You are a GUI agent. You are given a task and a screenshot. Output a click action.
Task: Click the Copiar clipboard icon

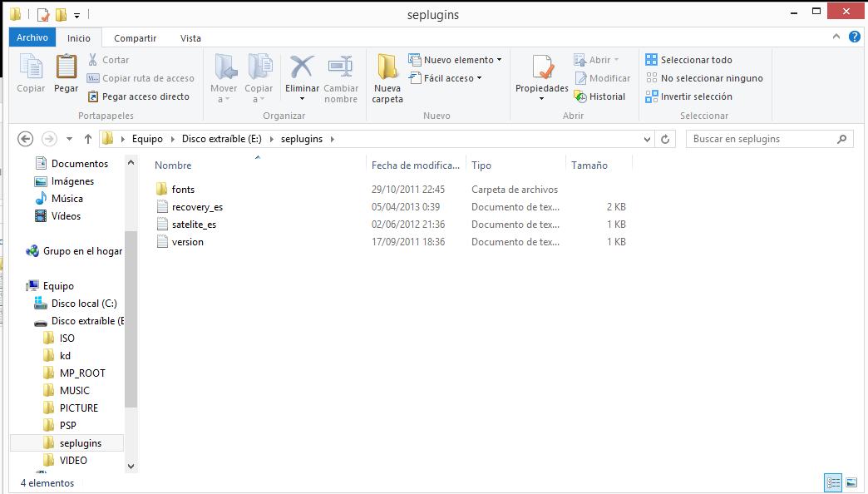pos(31,68)
